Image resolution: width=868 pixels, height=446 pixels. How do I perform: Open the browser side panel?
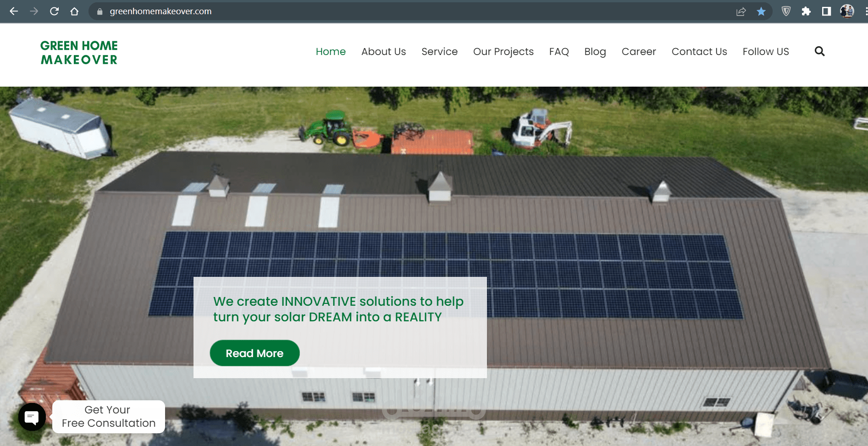tap(826, 11)
